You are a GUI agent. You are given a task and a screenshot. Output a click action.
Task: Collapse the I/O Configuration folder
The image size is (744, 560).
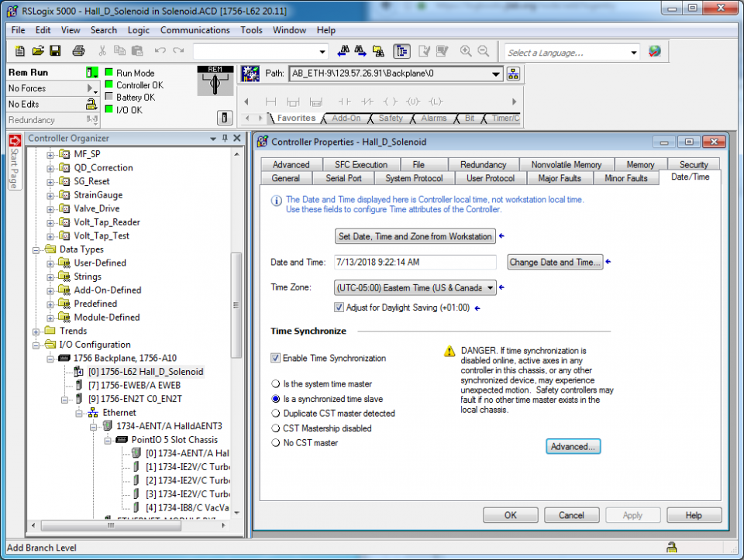pyautogui.click(x=36, y=345)
